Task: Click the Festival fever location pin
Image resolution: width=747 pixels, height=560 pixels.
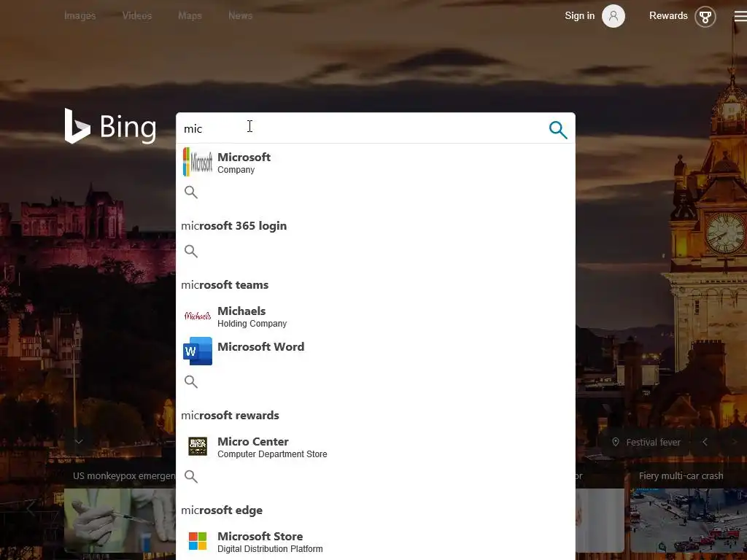Action: click(616, 442)
